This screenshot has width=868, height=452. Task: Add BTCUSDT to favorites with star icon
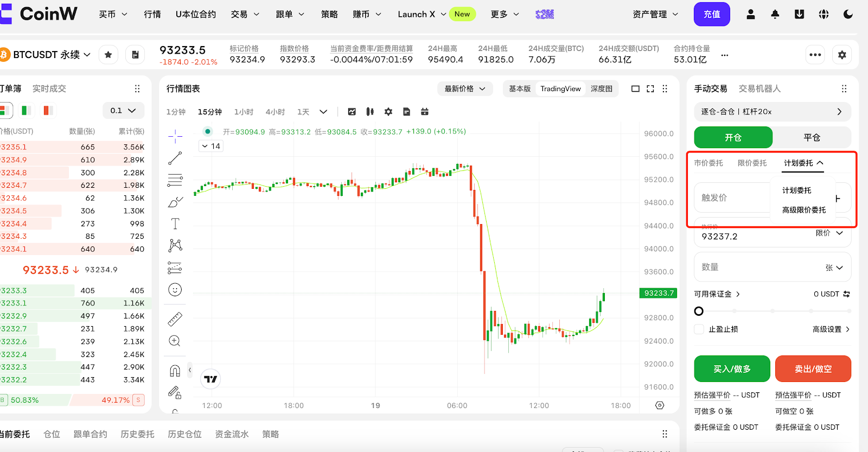coord(108,55)
